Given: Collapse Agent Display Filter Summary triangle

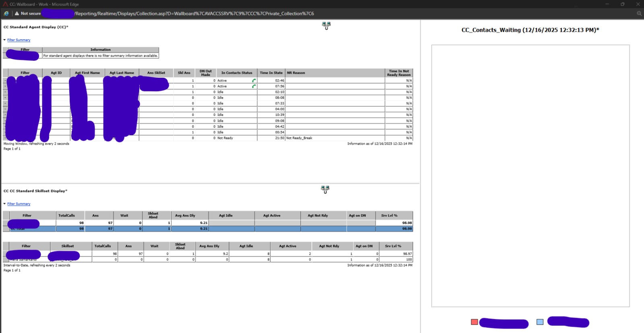Looking at the screenshot, I should 4,40.
